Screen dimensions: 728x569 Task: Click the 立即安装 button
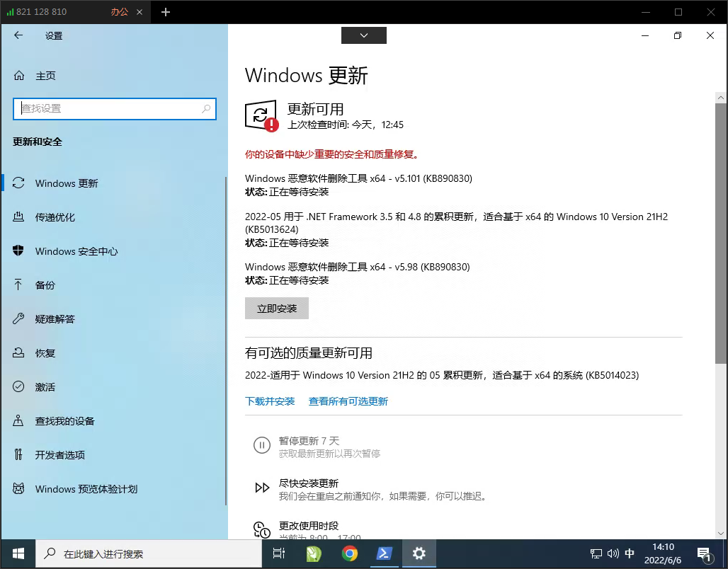pyautogui.click(x=277, y=308)
